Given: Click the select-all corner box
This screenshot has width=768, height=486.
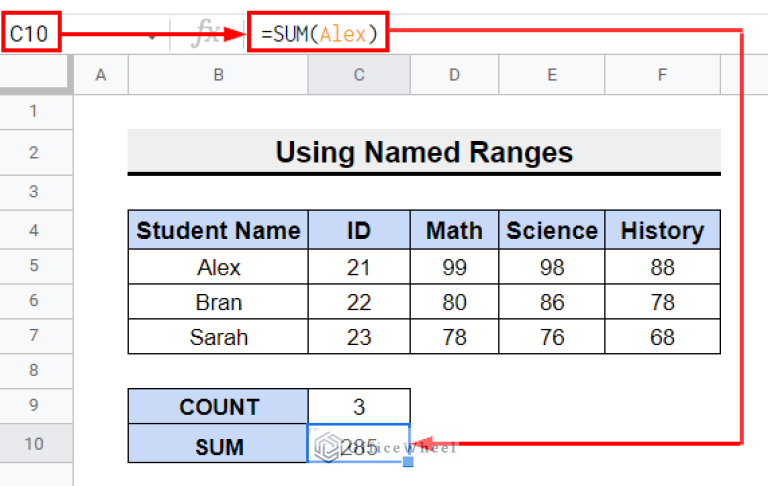Looking at the screenshot, I should coord(36,74).
